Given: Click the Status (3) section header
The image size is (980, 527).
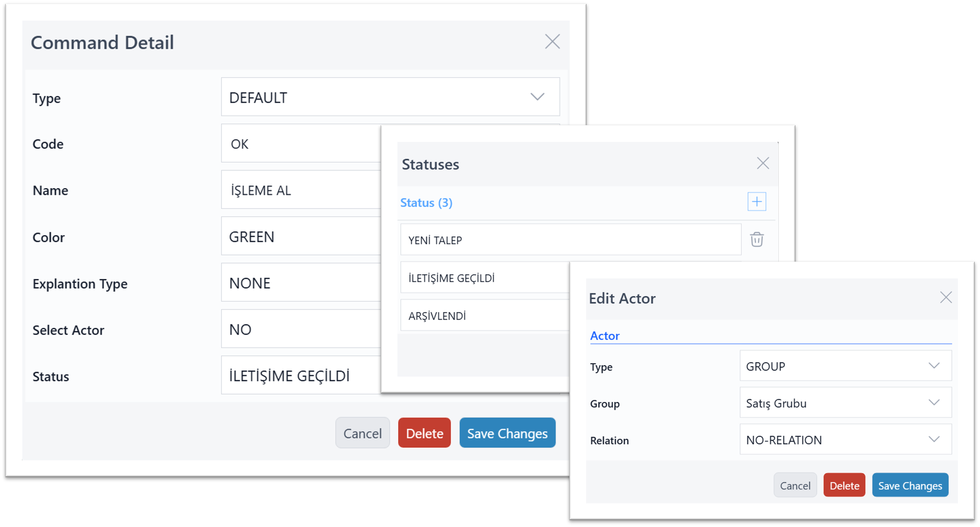Looking at the screenshot, I should click(426, 203).
